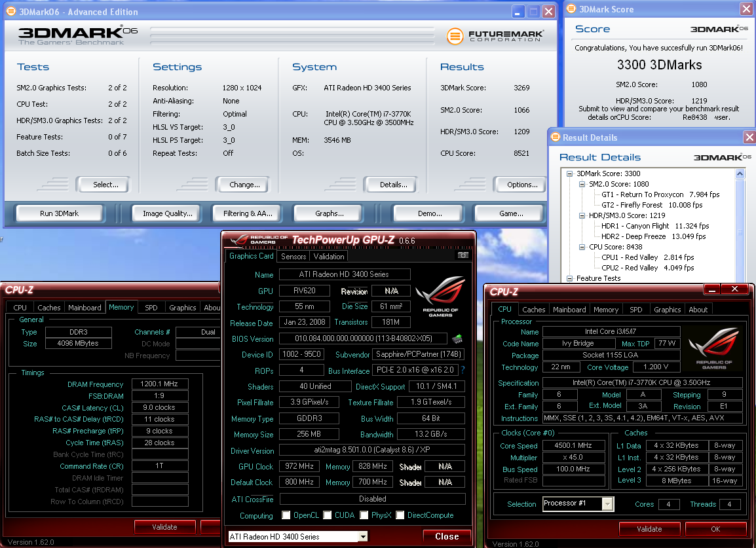
Task: Click the DRAM Frequency value in CPU-Z
Action: tap(160, 384)
